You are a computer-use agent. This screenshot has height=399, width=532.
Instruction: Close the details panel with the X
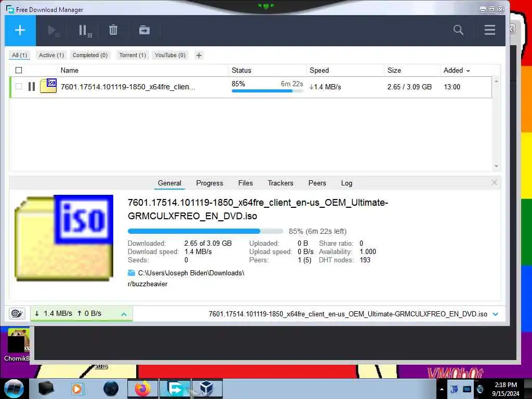point(495,182)
